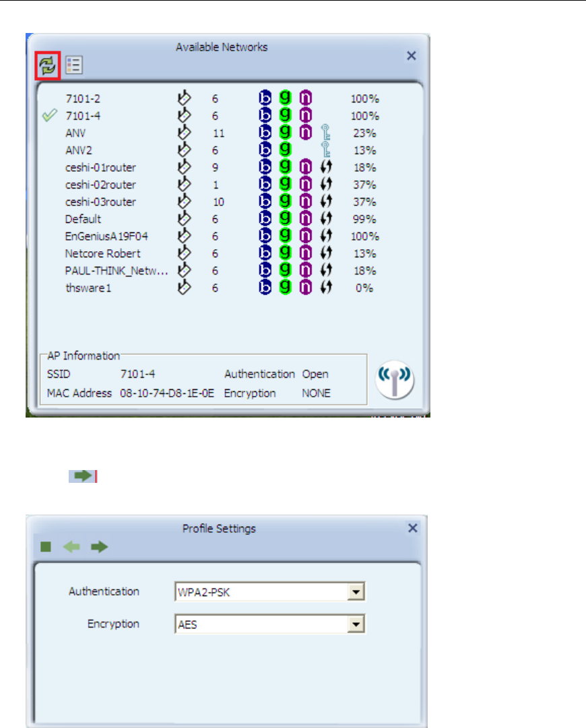Click the WPS icon on ceshi-01router row
Screen dimensions: 586x728
(x=327, y=167)
